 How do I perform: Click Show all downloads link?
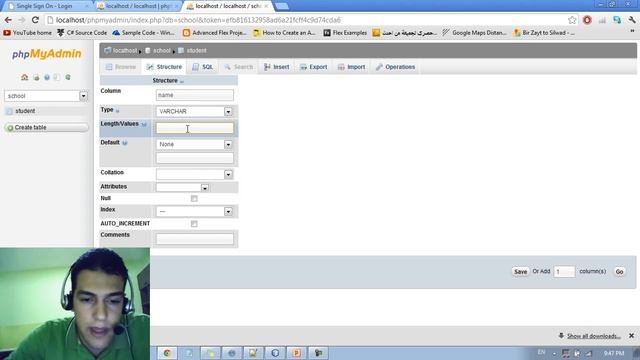click(594, 336)
